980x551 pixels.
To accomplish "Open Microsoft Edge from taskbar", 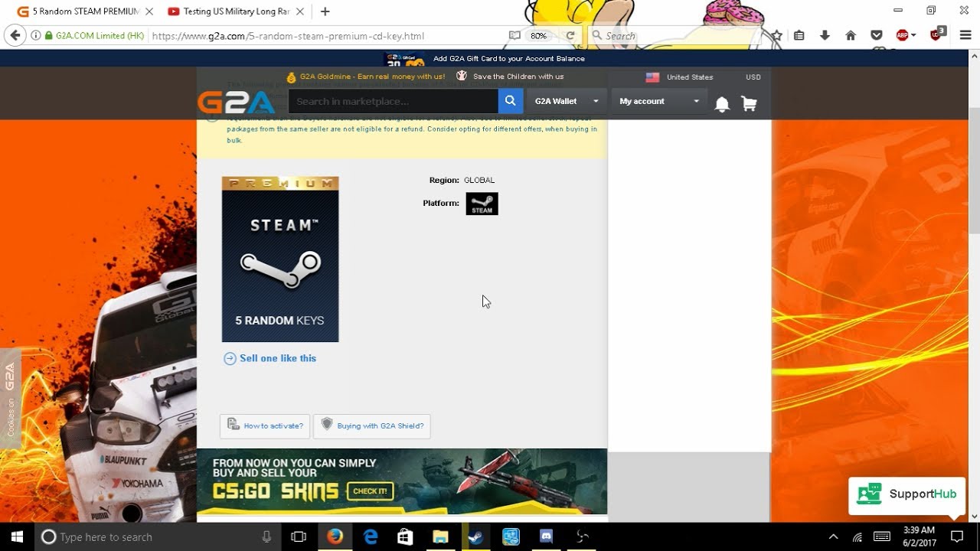I will click(371, 536).
